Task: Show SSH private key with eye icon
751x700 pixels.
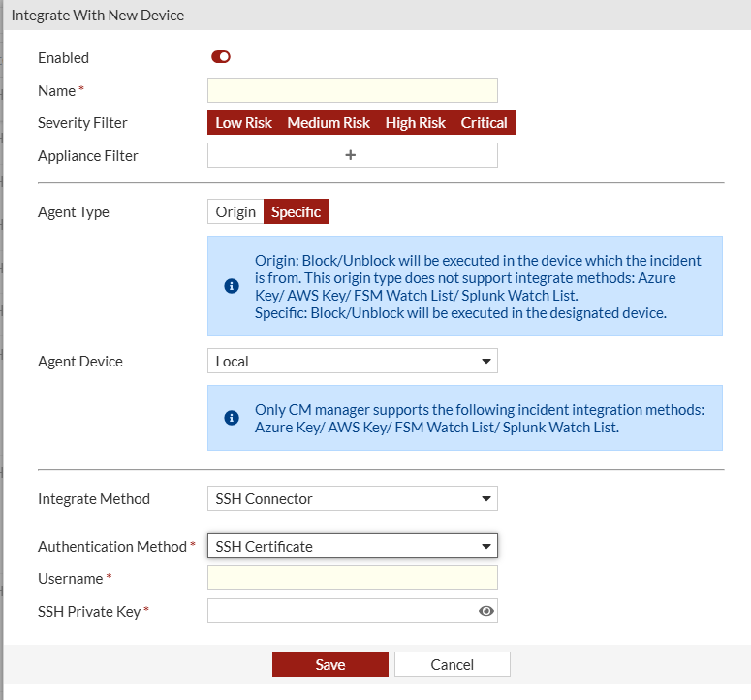Action: tap(486, 611)
